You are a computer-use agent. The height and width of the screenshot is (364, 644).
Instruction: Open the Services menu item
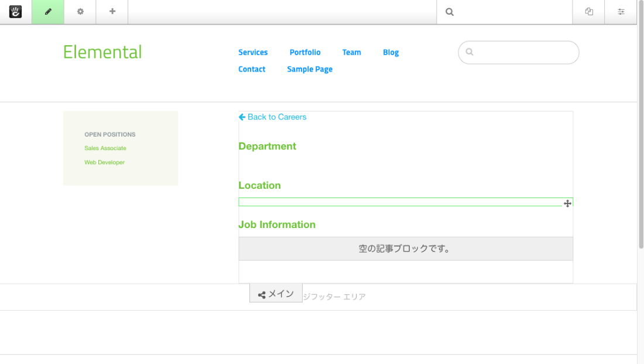[253, 52]
